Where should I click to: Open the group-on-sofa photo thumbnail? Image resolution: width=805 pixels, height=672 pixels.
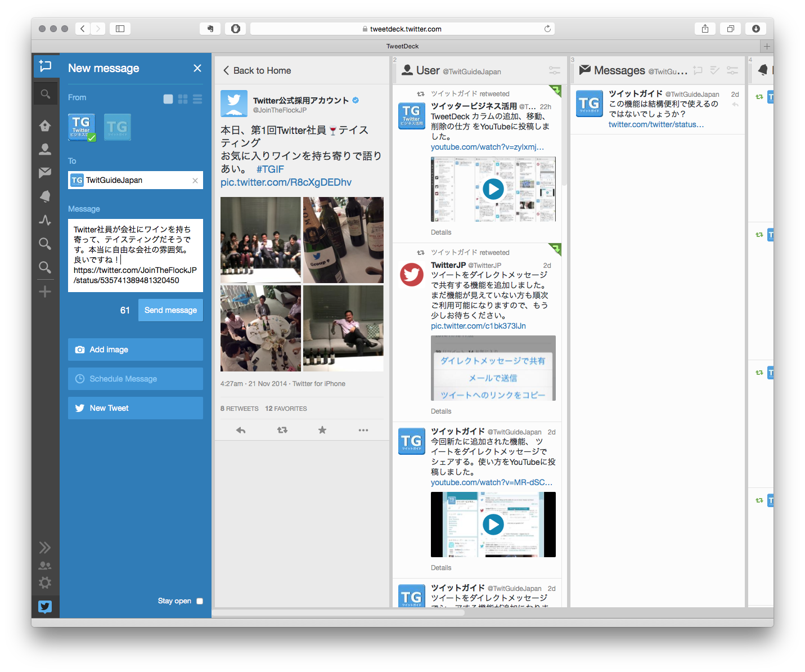tap(260, 240)
